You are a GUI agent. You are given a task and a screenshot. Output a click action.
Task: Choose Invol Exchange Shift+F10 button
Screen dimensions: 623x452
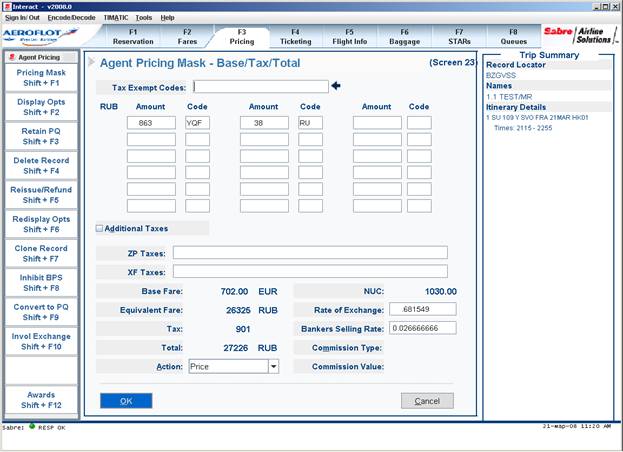pyautogui.click(x=41, y=341)
